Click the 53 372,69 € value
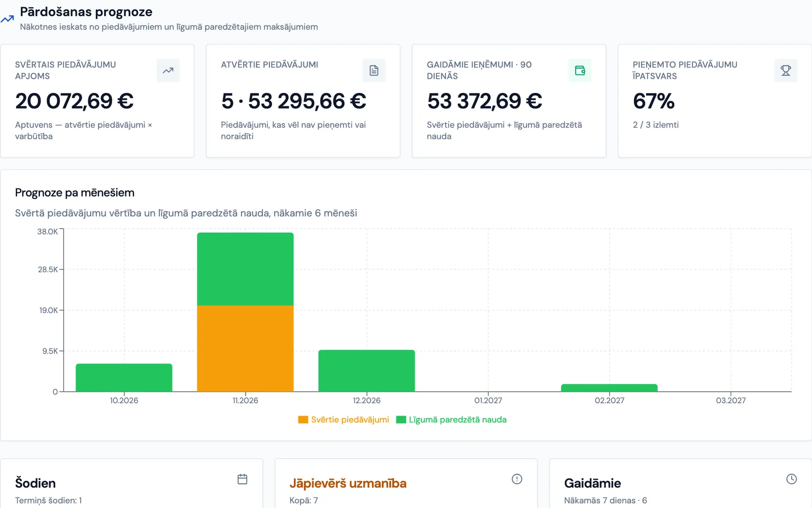The height and width of the screenshot is (508, 812). pyautogui.click(x=485, y=101)
